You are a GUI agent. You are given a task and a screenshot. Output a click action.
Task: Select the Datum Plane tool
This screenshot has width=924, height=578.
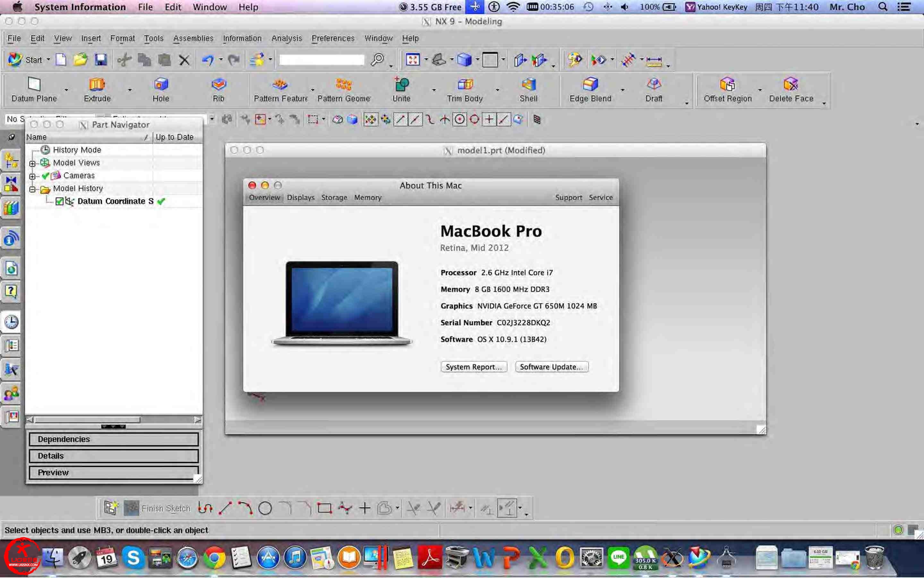[34, 90]
